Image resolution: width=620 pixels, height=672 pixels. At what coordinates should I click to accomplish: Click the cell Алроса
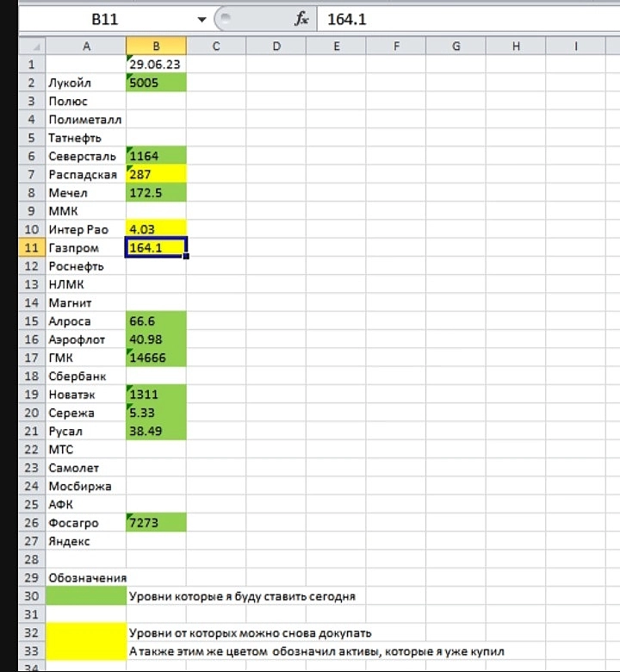(86, 321)
